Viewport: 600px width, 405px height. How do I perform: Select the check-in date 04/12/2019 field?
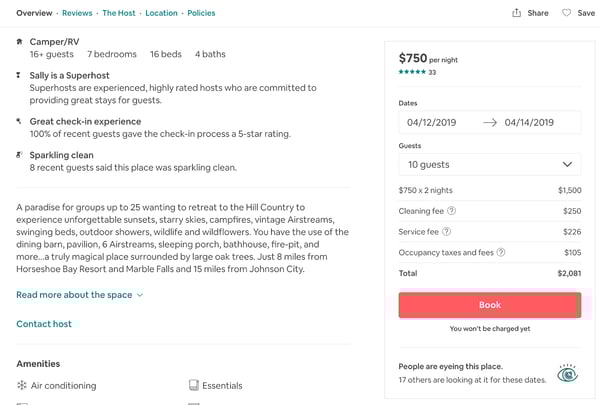432,122
